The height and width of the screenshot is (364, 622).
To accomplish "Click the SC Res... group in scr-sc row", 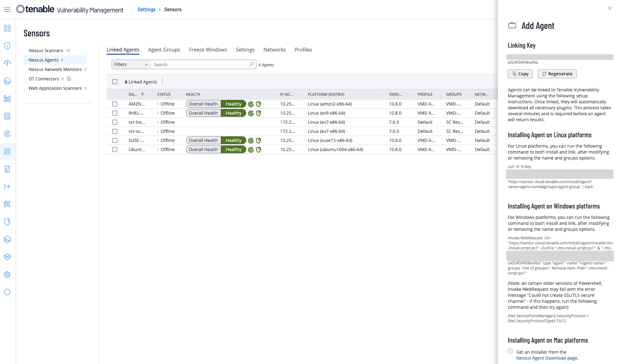I will [455, 131].
